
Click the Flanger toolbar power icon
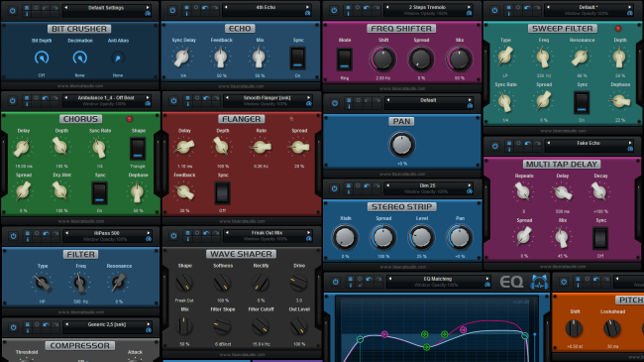point(173,101)
